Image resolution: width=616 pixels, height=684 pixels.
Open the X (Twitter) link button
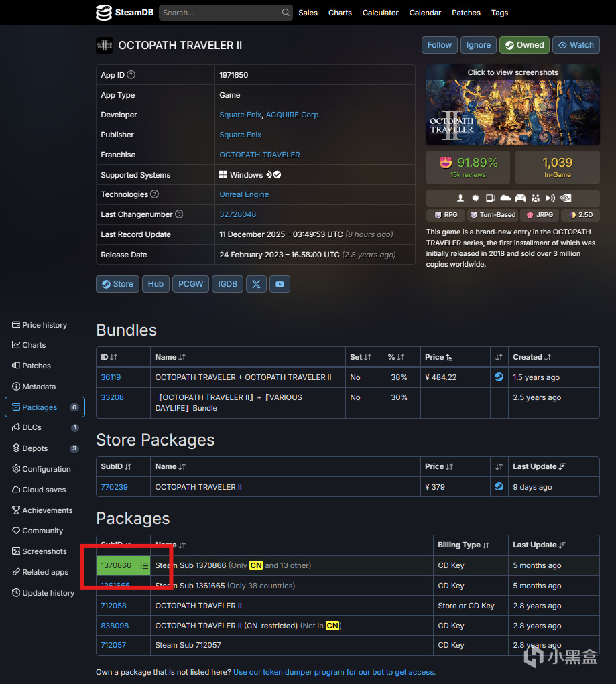(x=256, y=284)
